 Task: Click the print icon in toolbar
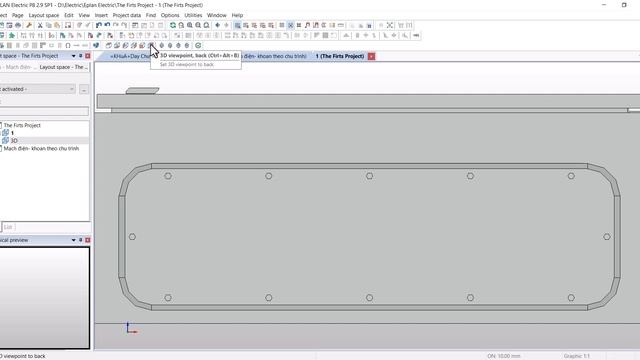[x=18, y=25]
